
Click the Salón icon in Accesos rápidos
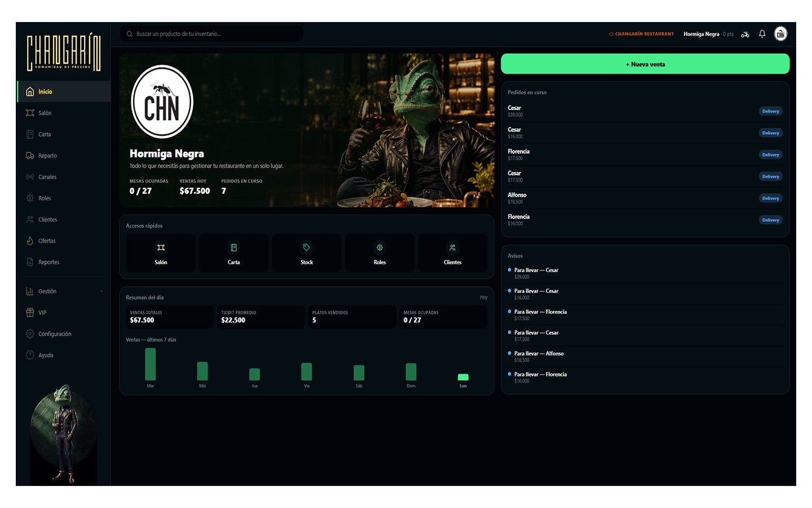pyautogui.click(x=161, y=247)
